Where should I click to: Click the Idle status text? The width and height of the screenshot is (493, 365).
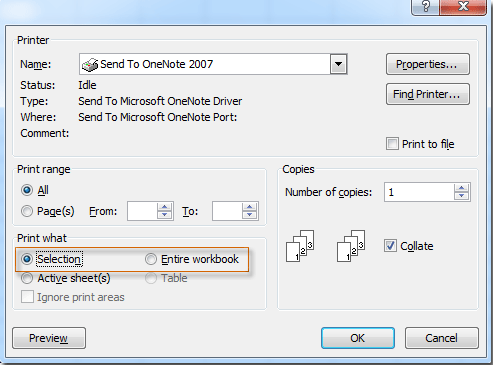(x=87, y=85)
